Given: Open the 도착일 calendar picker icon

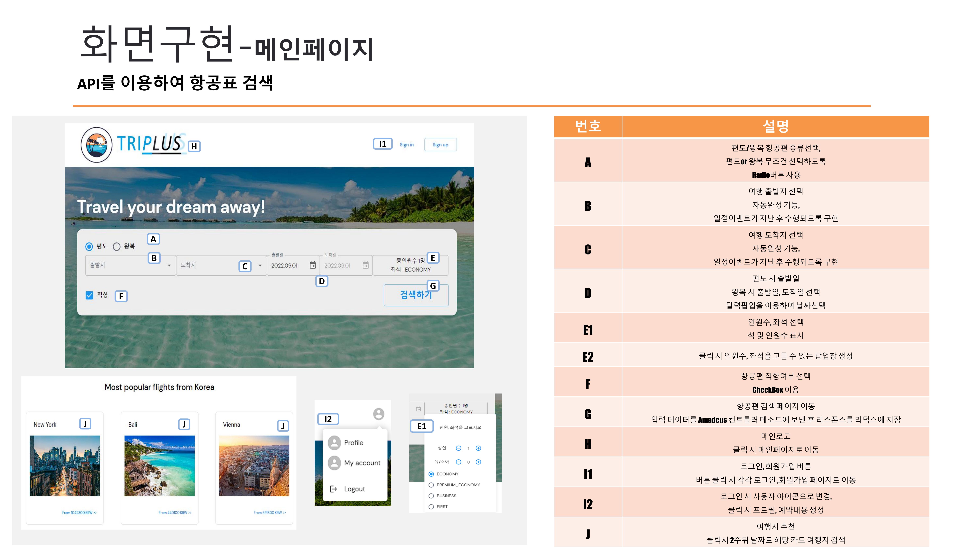Looking at the screenshot, I should 365,265.
